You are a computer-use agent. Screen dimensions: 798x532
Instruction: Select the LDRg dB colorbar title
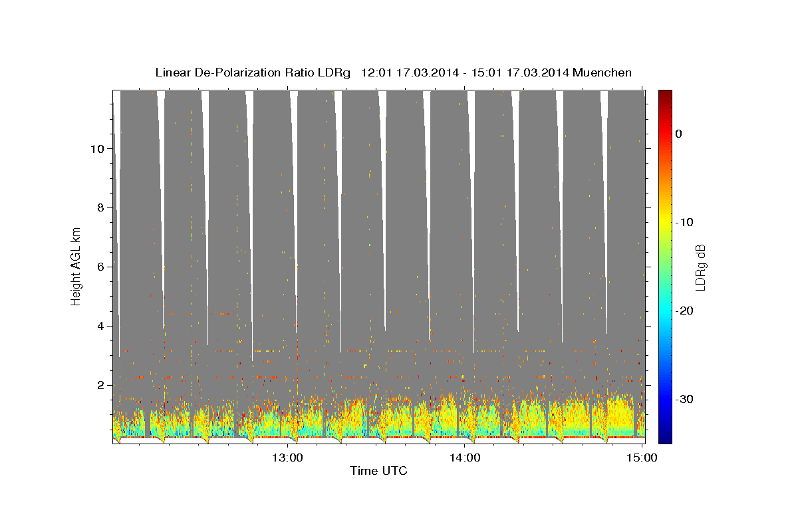pyautogui.click(x=700, y=267)
